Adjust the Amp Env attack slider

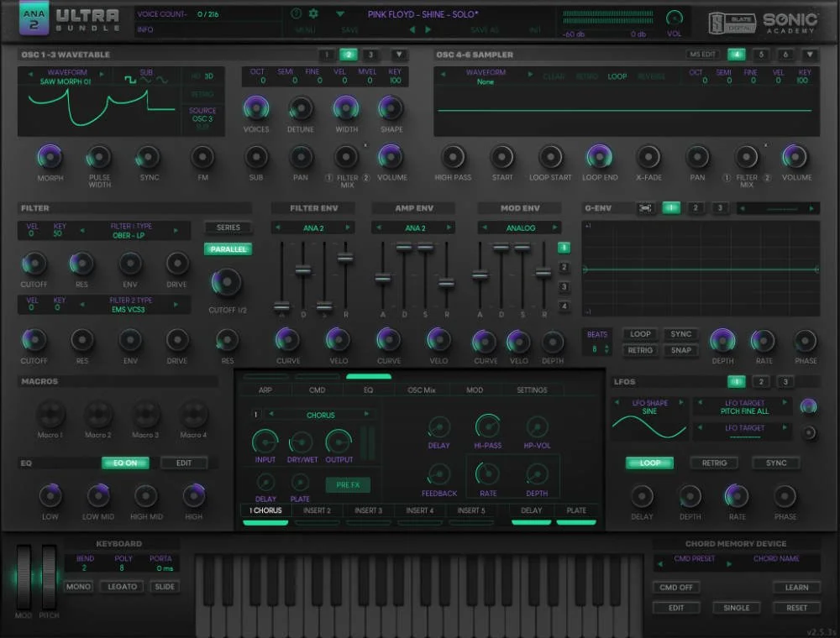[382, 279]
